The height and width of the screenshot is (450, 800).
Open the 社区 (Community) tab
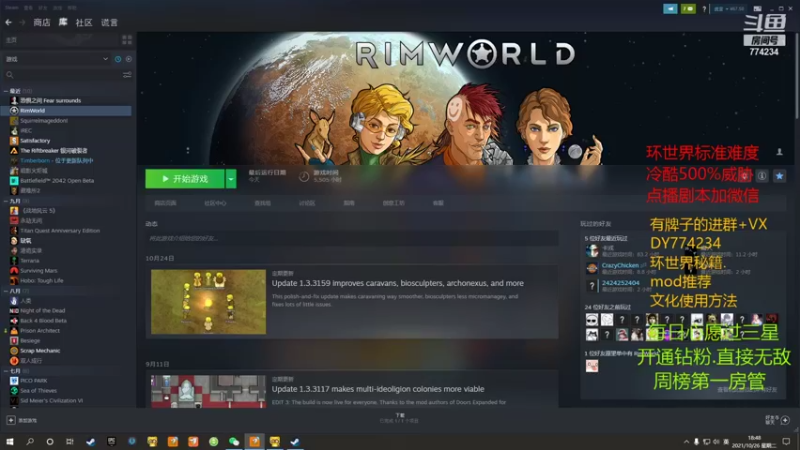(84, 22)
